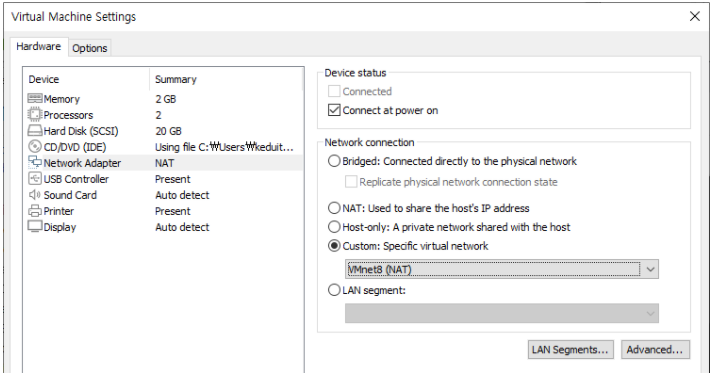Click the 2 GB memory summary value
This screenshot has width=710, height=373.
click(x=166, y=99)
